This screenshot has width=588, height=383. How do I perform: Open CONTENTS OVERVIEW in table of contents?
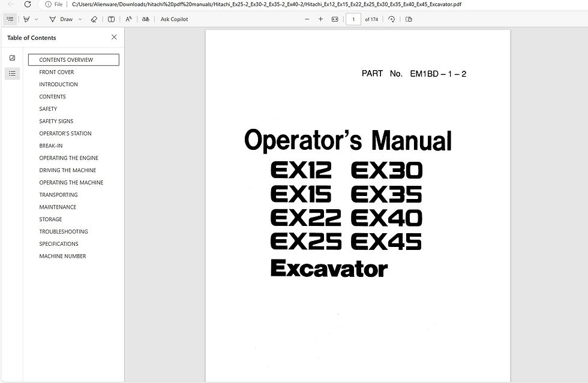click(73, 59)
